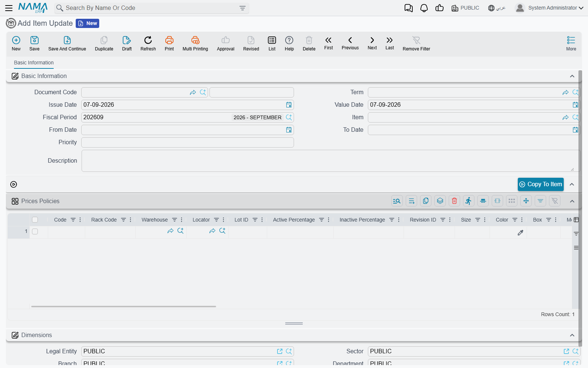Click Save And Continue
The image size is (588, 368).
(67, 43)
